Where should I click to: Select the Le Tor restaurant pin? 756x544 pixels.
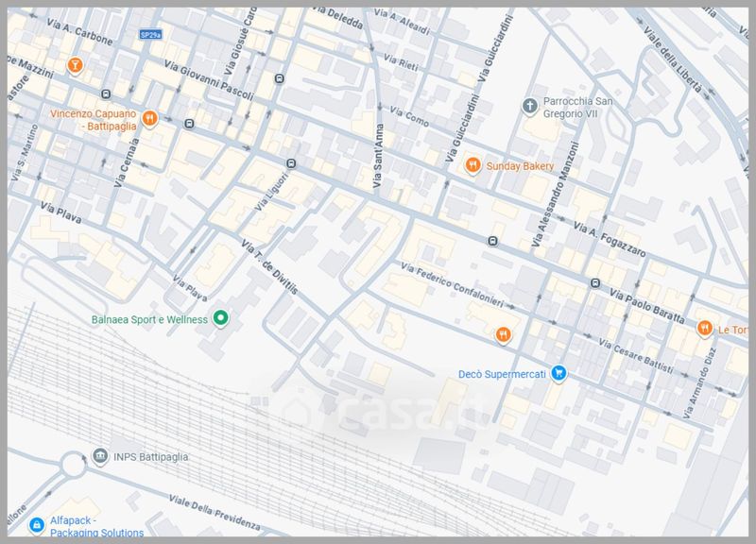704,329
